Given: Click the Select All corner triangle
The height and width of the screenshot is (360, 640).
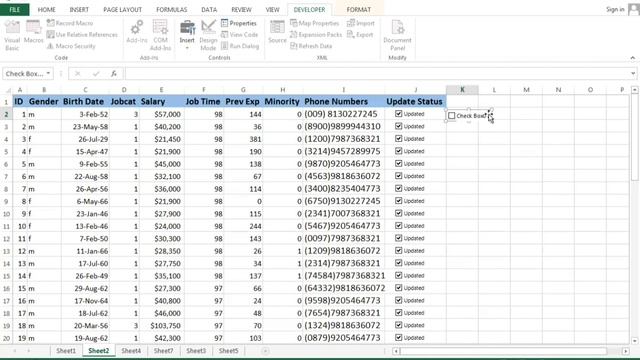Looking at the screenshot, I should 7,90.
